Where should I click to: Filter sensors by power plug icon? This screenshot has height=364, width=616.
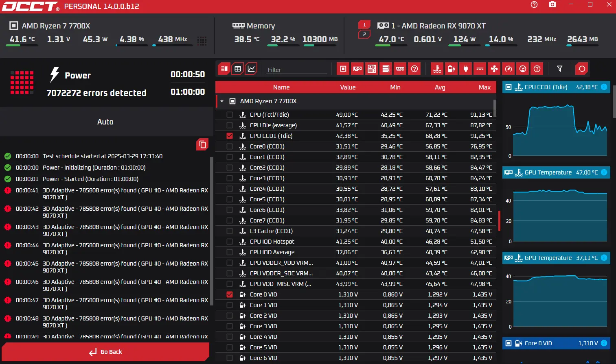click(466, 69)
